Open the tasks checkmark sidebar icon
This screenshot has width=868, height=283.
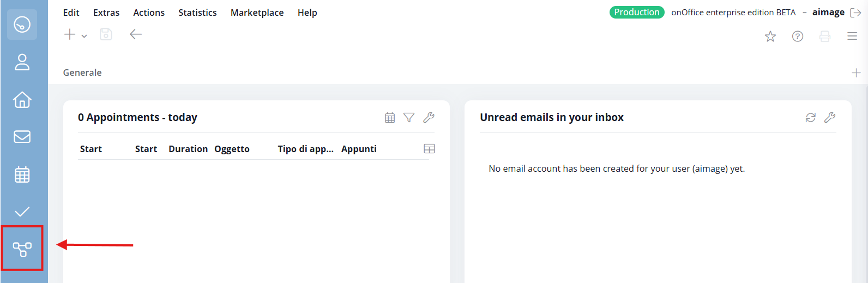tap(22, 212)
